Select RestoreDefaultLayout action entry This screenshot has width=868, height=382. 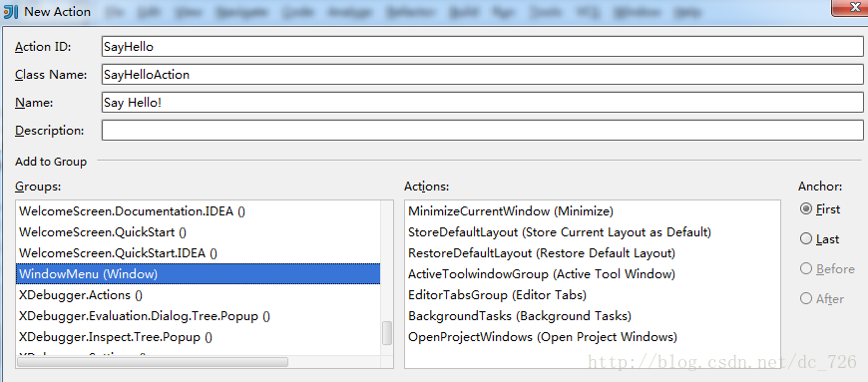593,253
